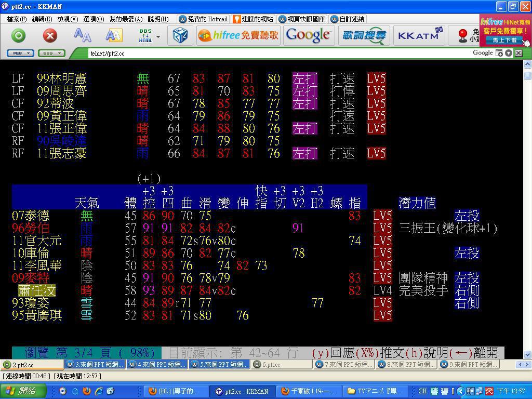532x399 pixels.
Task: Open the WEB mode dropdown
Action: 20,54
